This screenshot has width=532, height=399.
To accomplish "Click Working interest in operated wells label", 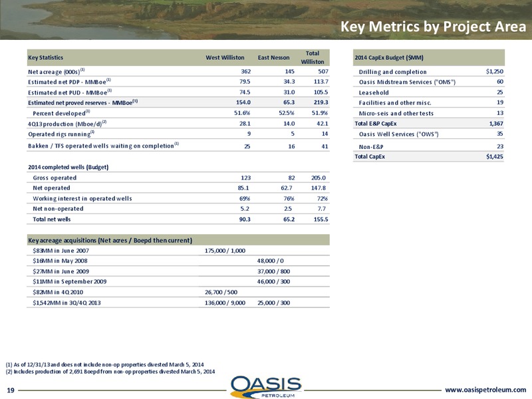I will tap(82, 198).
